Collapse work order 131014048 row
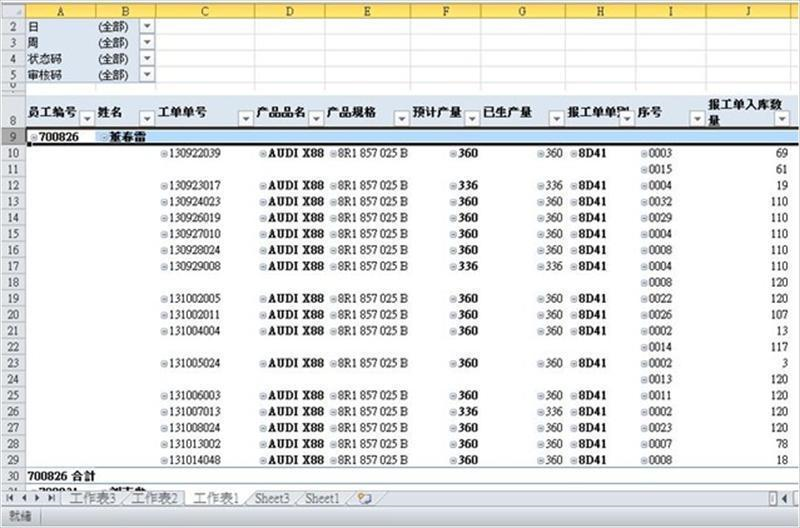Screen dimensions: 800x528 tap(164, 460)
